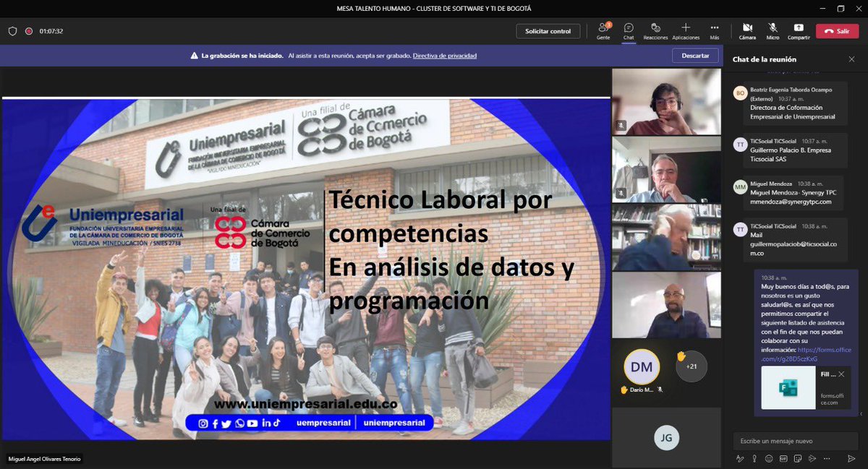The width and height of the screenshot is (868, 469).
Task: Toggle the Chat panel icon
Action: 629,30
